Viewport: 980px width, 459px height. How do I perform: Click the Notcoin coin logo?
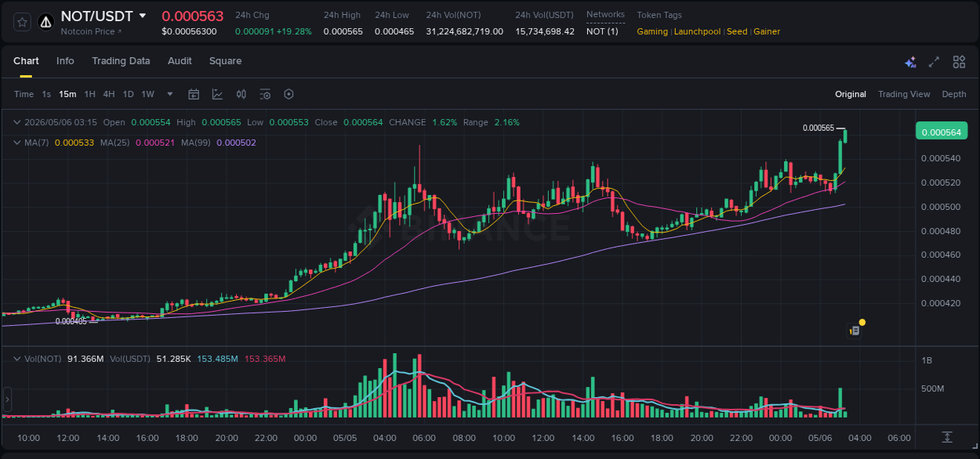(x=45, y=22)
